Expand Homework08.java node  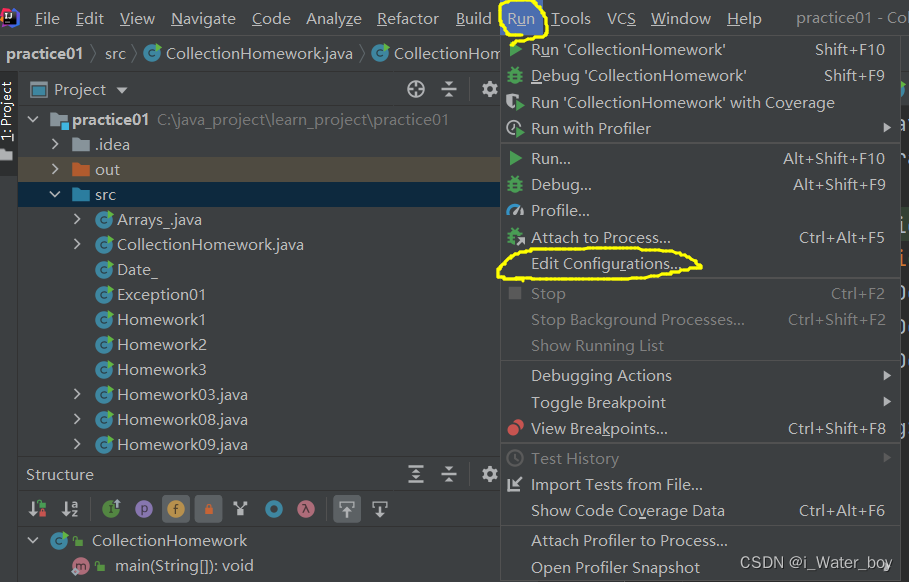pyautogui.click(x=77, y=419)
